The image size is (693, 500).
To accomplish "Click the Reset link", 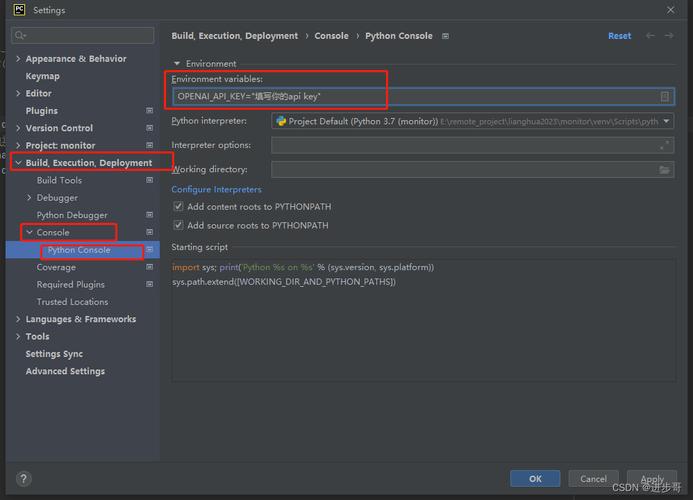I will point(619,36).
